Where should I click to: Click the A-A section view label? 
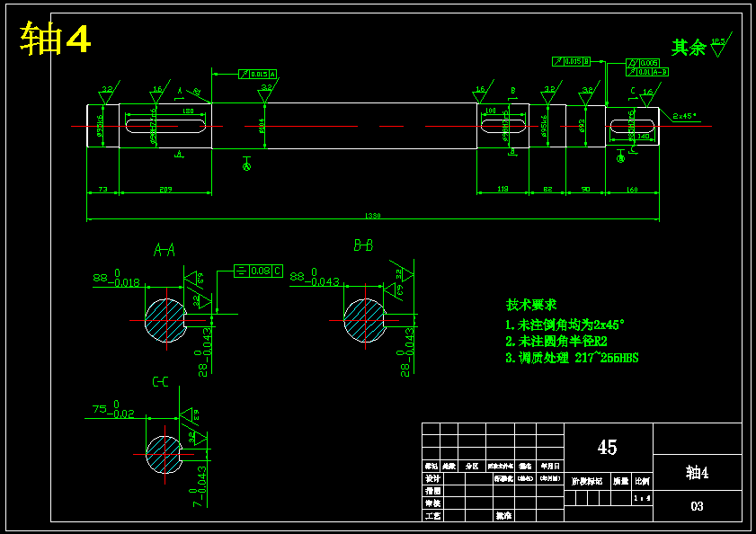(x=165, y=250)
